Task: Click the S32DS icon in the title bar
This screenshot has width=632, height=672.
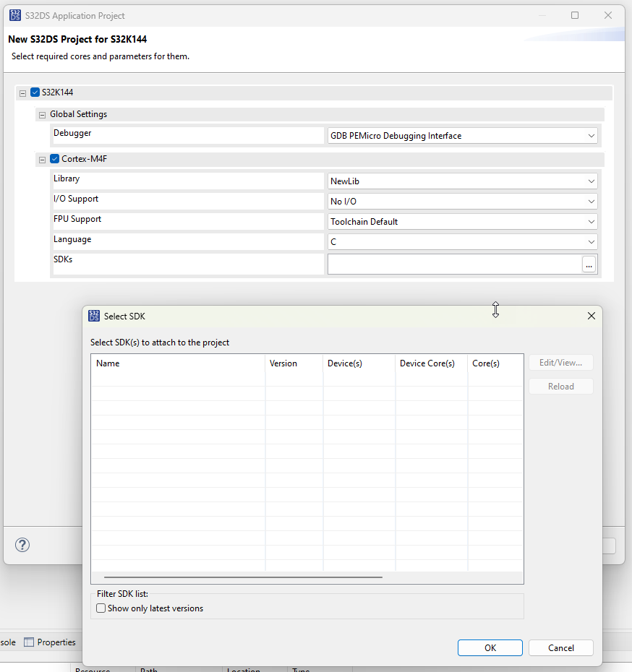Action: pyautogui.click(x=15, y=14)
